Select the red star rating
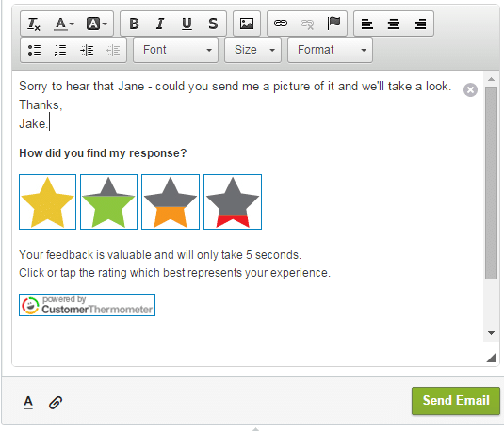Viewport: 504px width, 431px height. 233,202
